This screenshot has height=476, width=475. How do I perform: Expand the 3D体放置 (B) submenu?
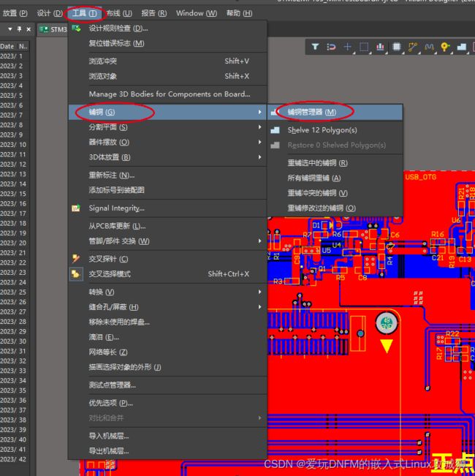pos(168,157)
